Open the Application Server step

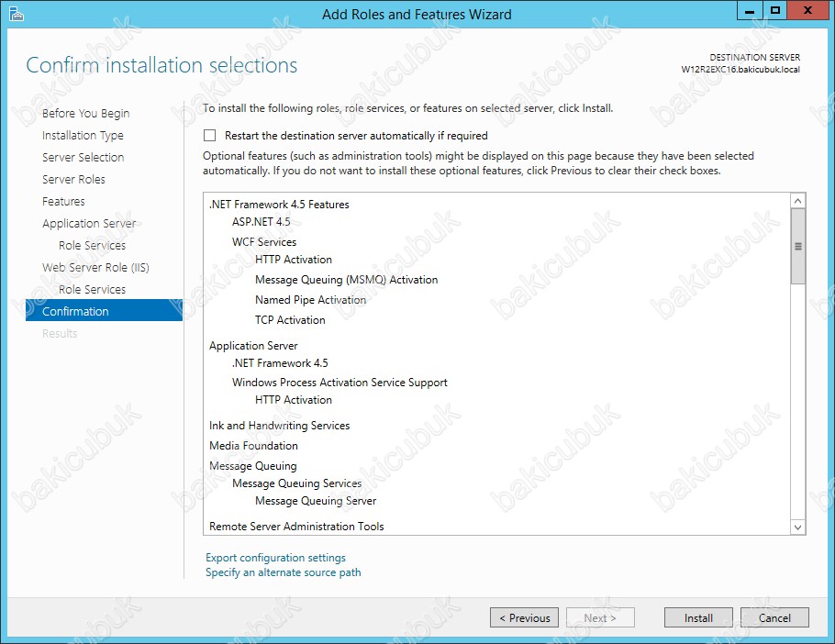89,224
